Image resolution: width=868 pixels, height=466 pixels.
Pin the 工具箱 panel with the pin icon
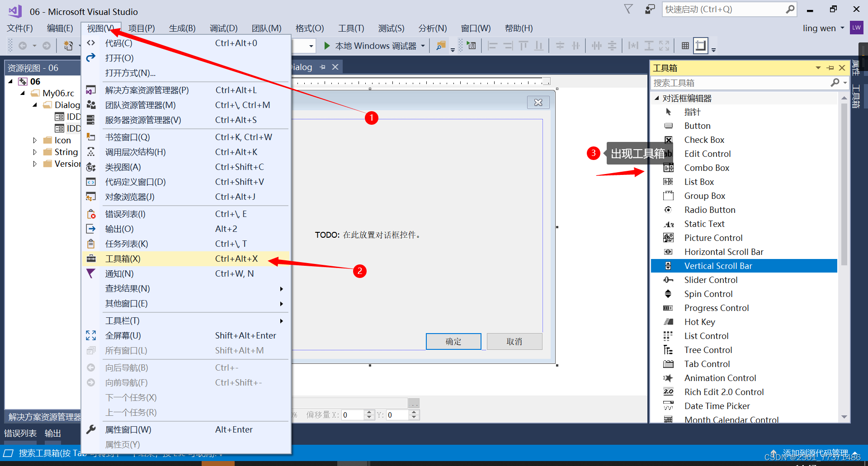point(830,67)
